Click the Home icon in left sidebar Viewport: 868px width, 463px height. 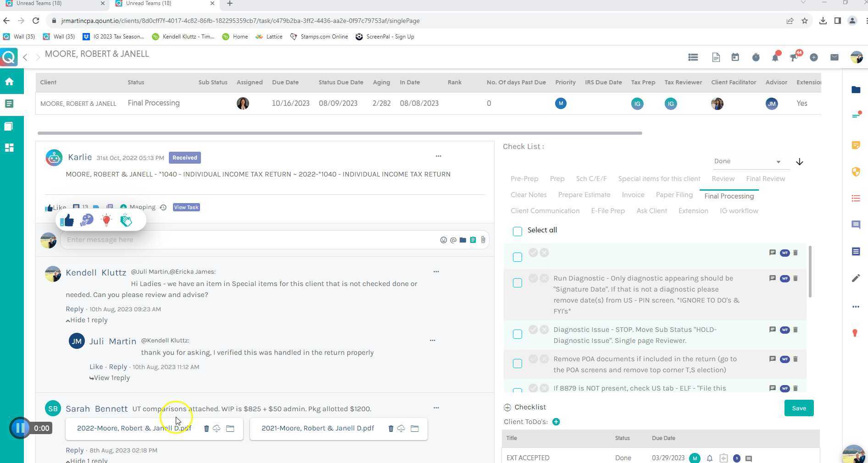click(x=9, y=82)
